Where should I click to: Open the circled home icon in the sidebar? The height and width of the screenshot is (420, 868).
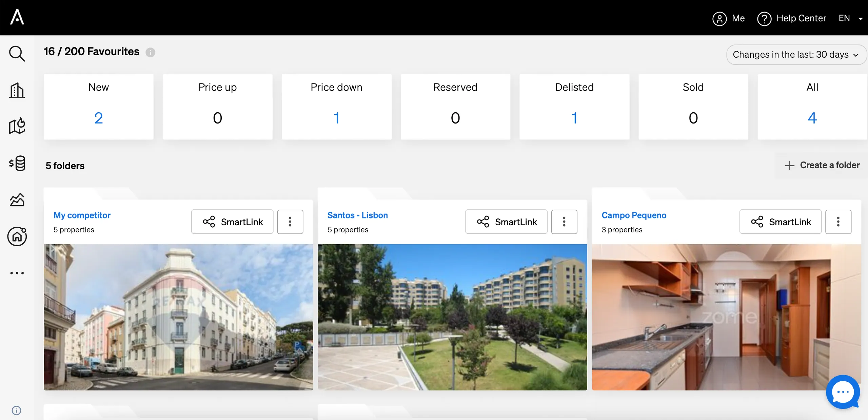point(17,236)
